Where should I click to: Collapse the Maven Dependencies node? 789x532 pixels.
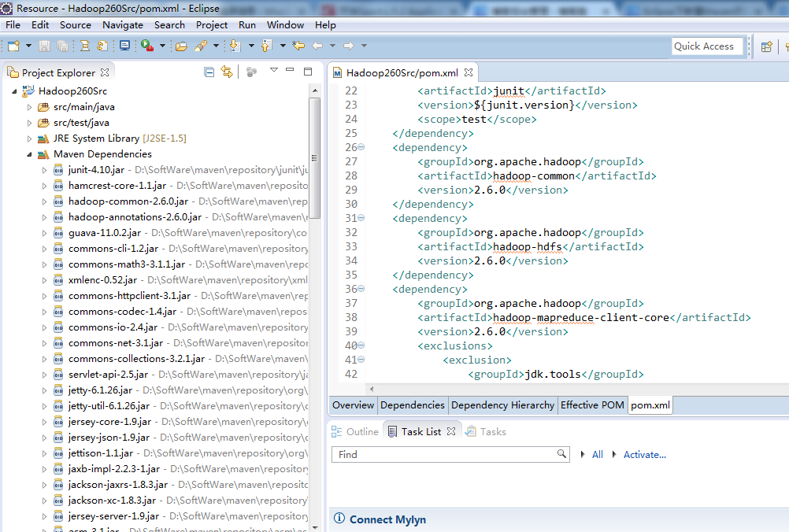point(29,154)
